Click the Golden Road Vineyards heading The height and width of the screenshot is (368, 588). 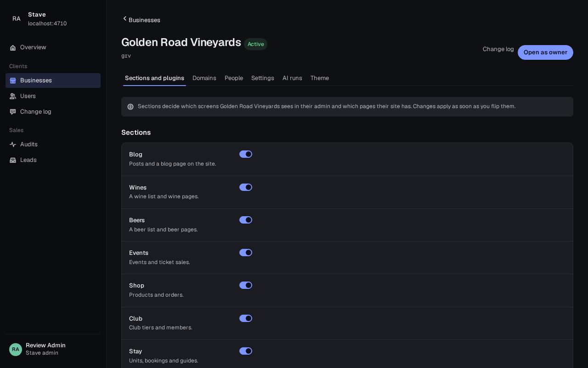pos(181,42)
